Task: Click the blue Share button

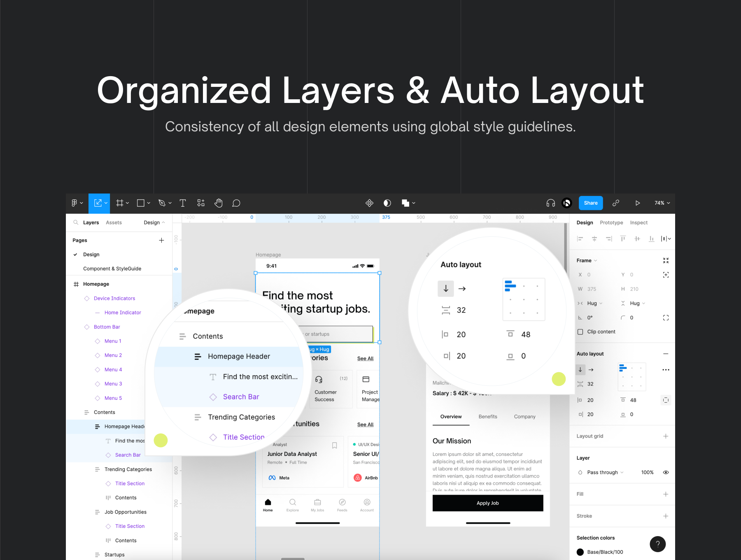Action: pos(590,203)
